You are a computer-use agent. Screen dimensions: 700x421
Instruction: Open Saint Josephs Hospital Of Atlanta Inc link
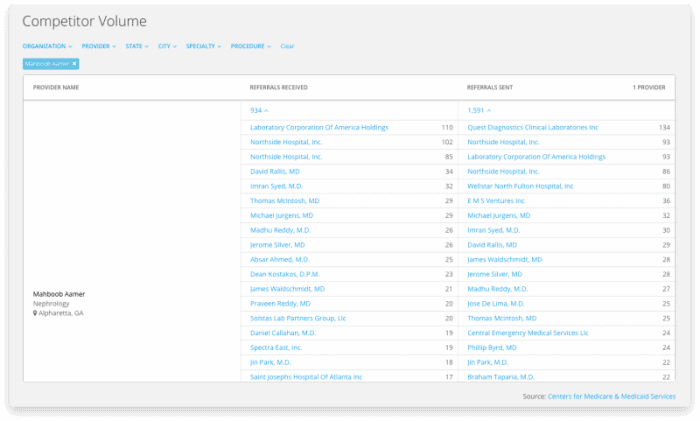(306, 377)
